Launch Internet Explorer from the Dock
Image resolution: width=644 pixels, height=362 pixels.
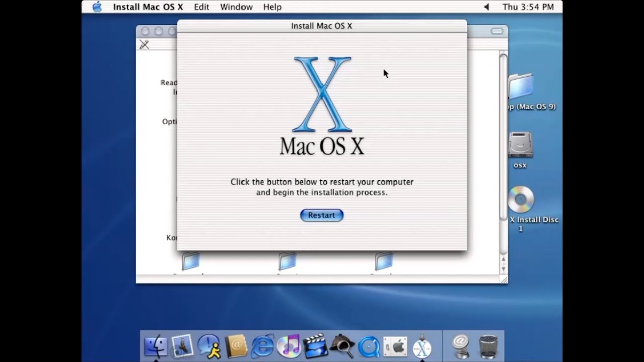262,346
